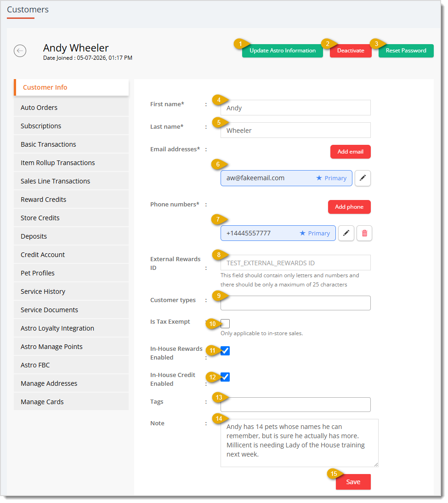Select the Customer Info sidebar tab
The width and height of the screenshot is (448, 503).
[72, 88]
